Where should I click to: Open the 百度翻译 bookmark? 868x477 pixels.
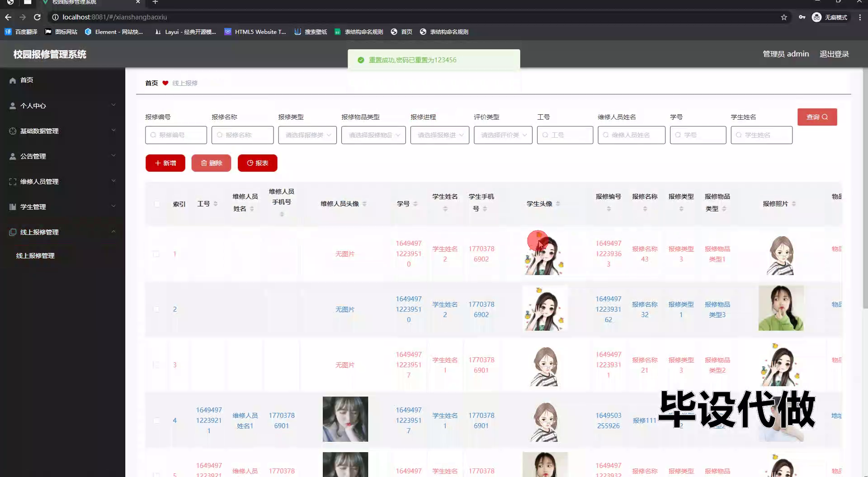(x=21, y=32)
